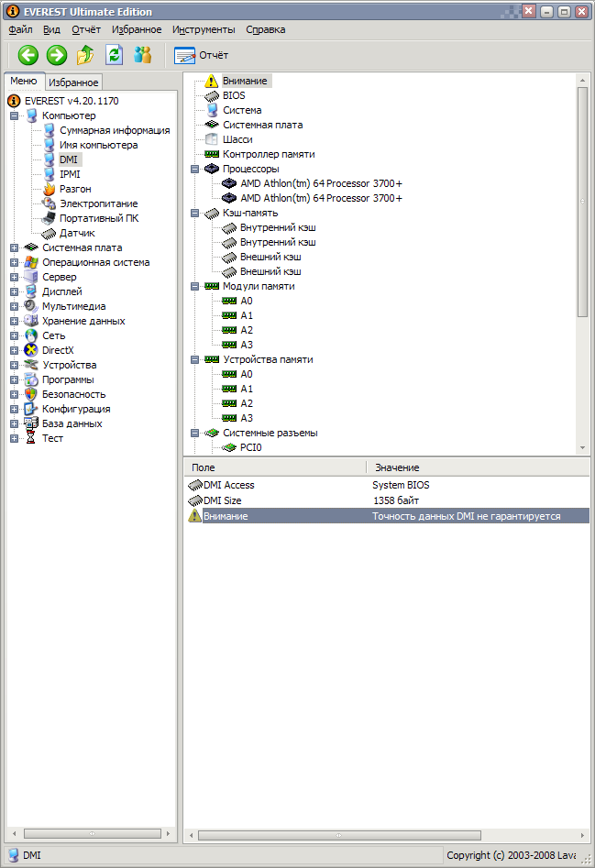
Task: Collapse the Устройства памяти node
Action: pos(195,360)
